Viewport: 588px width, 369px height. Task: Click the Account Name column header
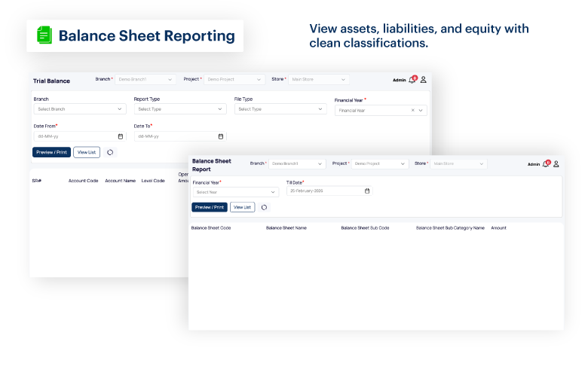click(x=120, y=181)
